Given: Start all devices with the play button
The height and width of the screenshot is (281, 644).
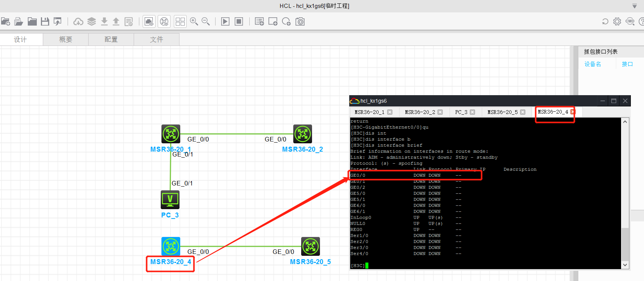Looking at the screenshot, I should coord(225,21).
